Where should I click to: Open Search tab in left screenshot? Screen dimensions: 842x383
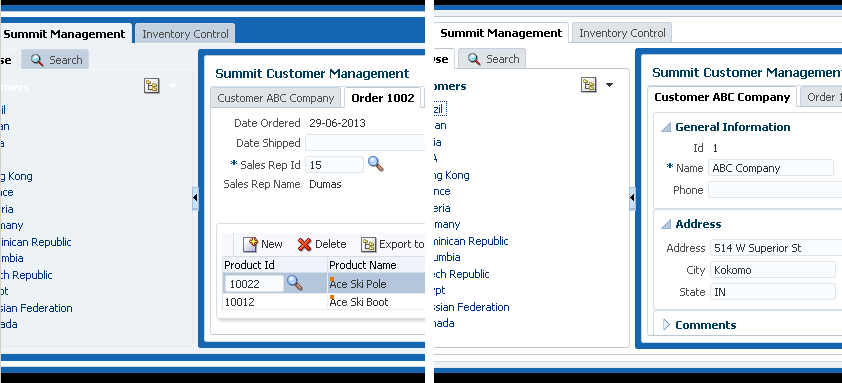coord(55,60)
